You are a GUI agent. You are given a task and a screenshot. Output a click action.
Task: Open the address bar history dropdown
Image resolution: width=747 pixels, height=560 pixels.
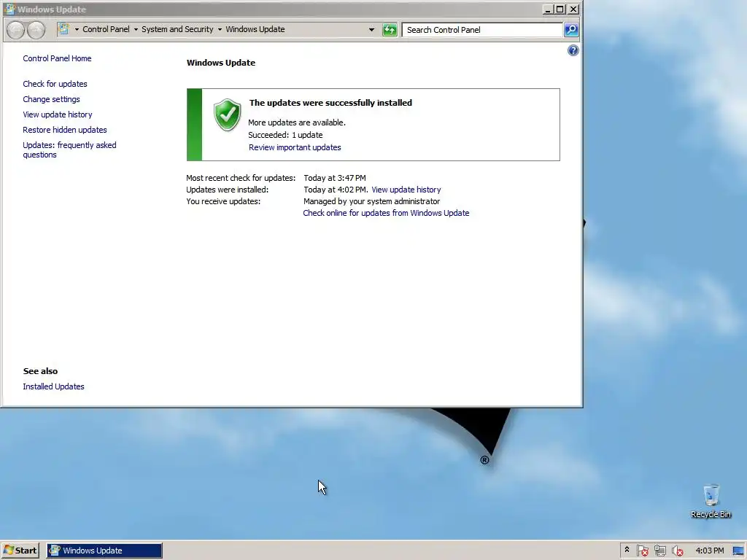coord(371,29)
